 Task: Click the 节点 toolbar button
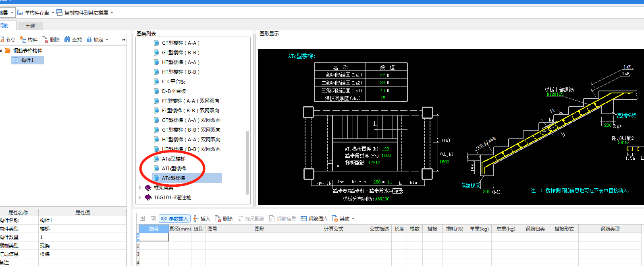coord(7,39)
